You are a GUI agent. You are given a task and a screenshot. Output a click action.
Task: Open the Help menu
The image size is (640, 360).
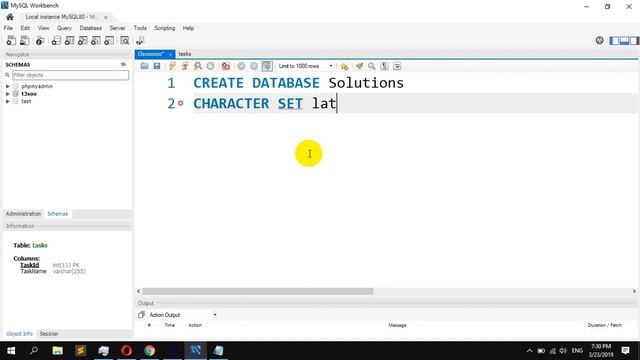coord(188,28)
